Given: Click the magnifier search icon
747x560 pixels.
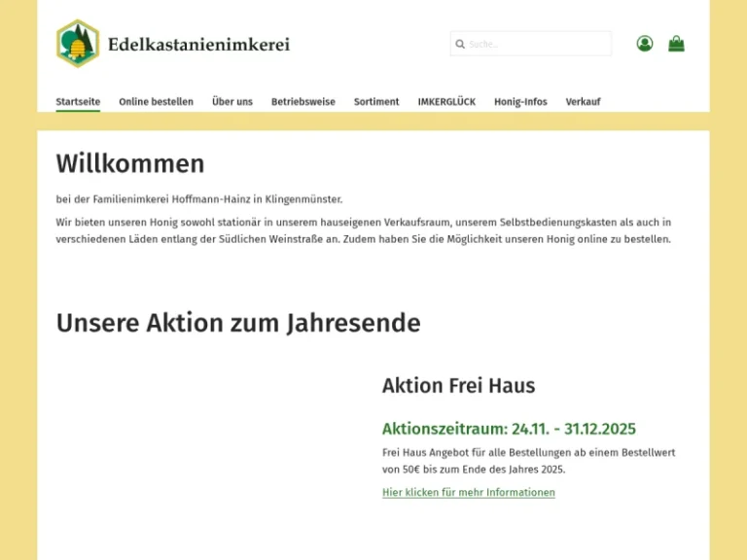Looking at the screenshot, I should coord(460,44).
